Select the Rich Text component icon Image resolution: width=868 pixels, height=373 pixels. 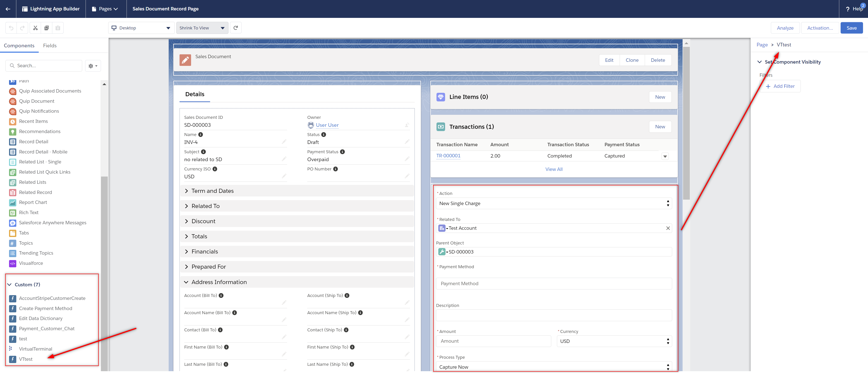coord(12,213)
